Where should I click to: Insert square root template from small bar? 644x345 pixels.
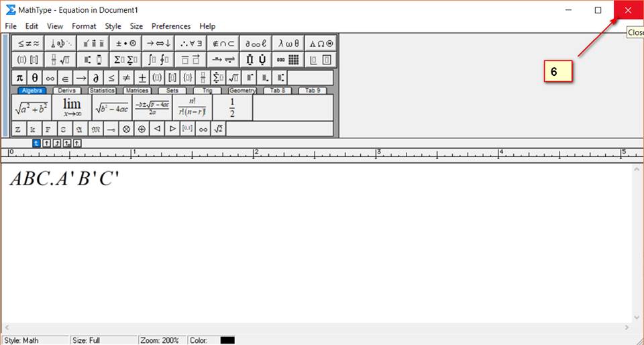(233, 77)
